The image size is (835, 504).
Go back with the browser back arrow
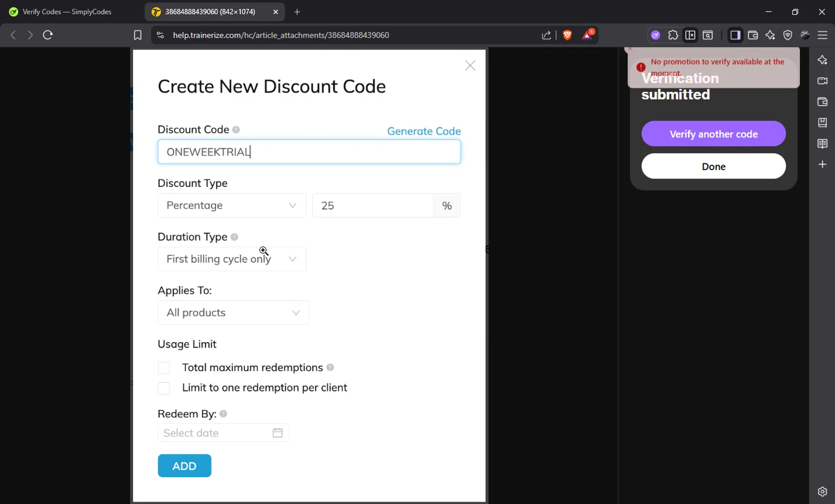13,35
